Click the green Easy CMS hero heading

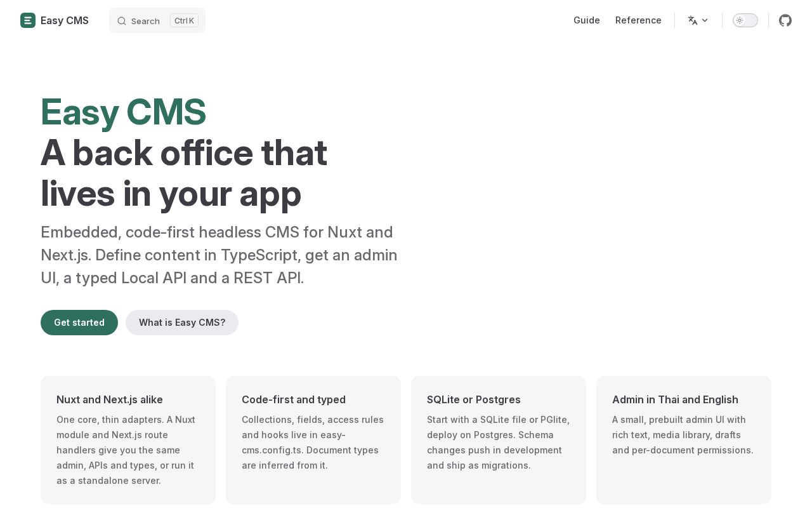click(x=123, y=112)
